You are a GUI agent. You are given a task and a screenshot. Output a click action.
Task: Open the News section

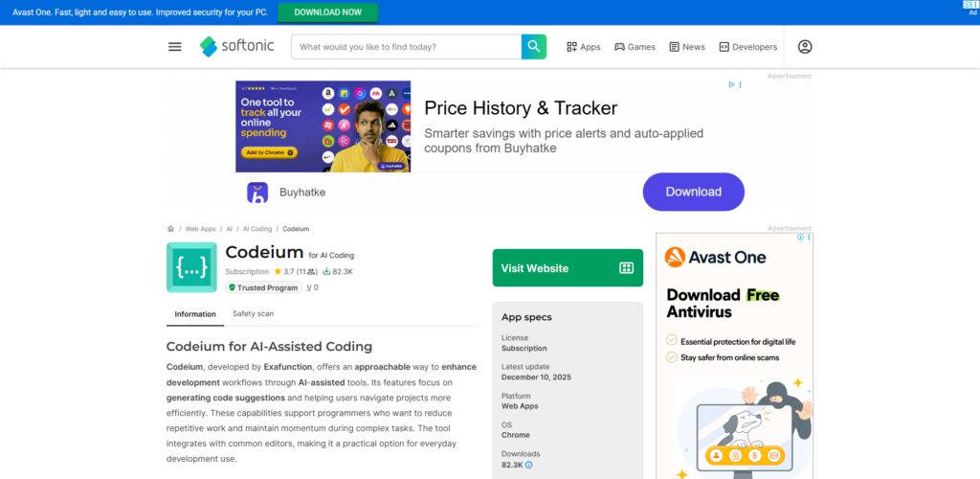pyautogui.click(x=687, y=47)
